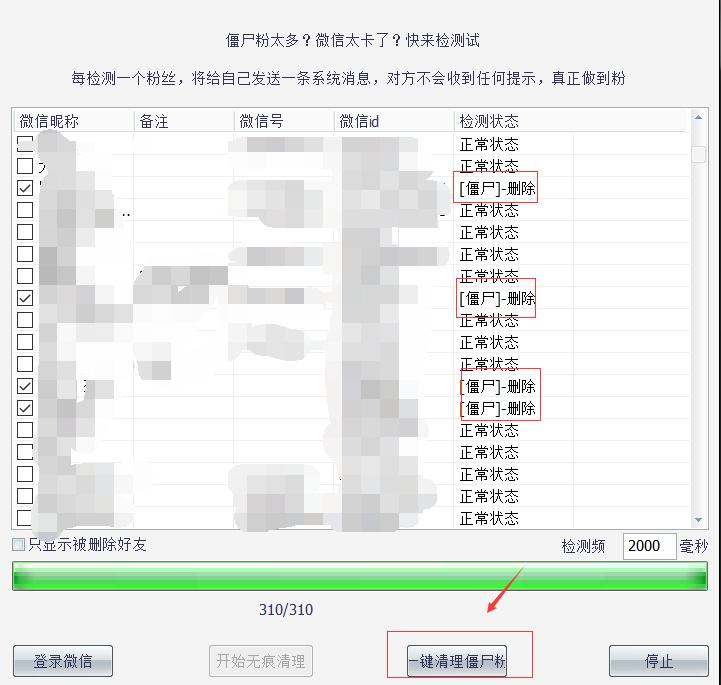The height and width of the screenshot is (685, 721).
Task: Click the green detection progress bar
Action: click(x=360, y=576)
